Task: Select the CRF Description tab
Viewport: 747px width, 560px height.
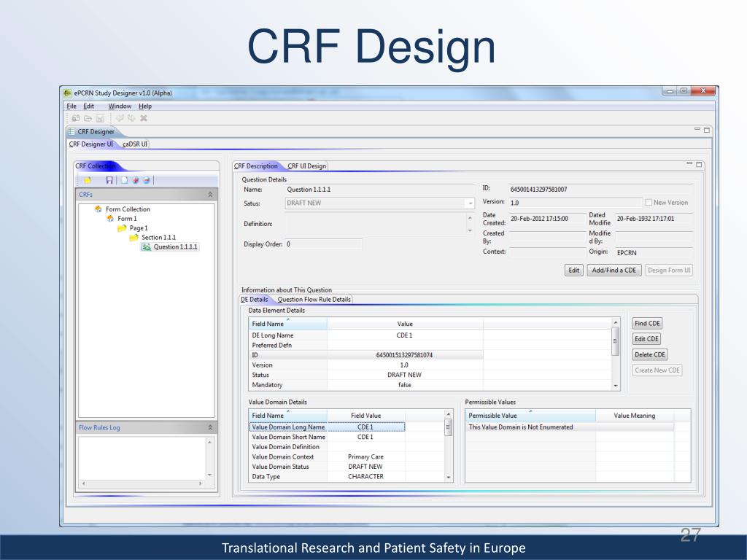Action: pyautogui.click(x=256, y=166)
